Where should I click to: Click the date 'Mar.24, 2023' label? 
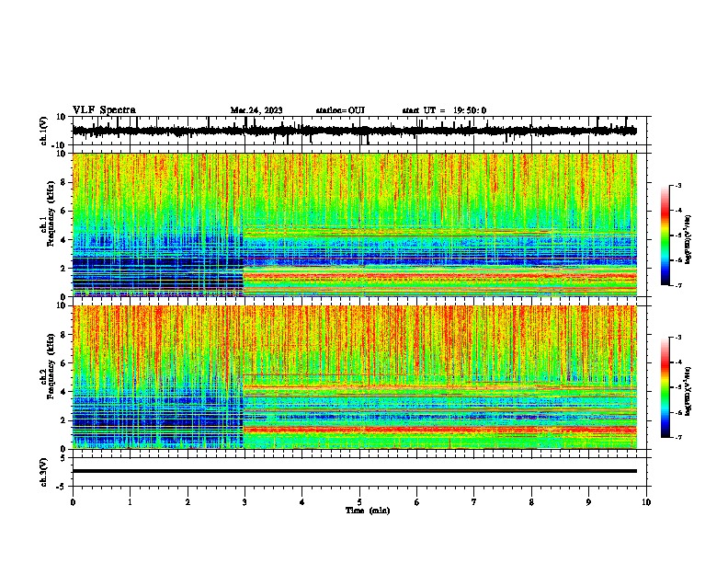click(x=256, y=110)
